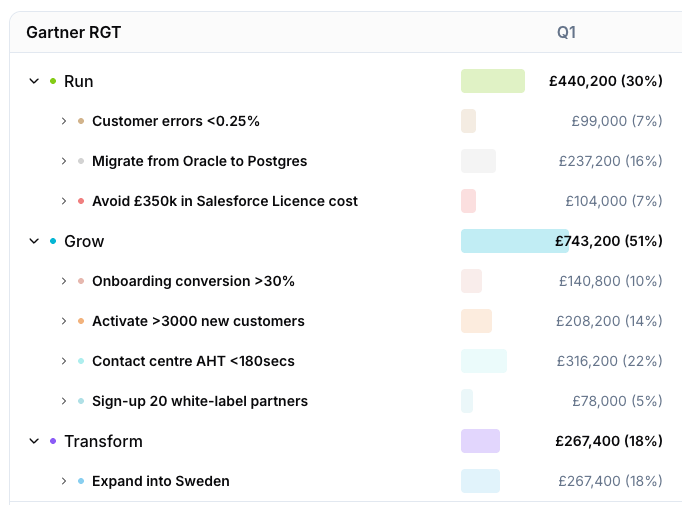The image size is (682, 505).
Task: Click the green Run budget bar
Action: pyautogui.click(x=493, y=81)
